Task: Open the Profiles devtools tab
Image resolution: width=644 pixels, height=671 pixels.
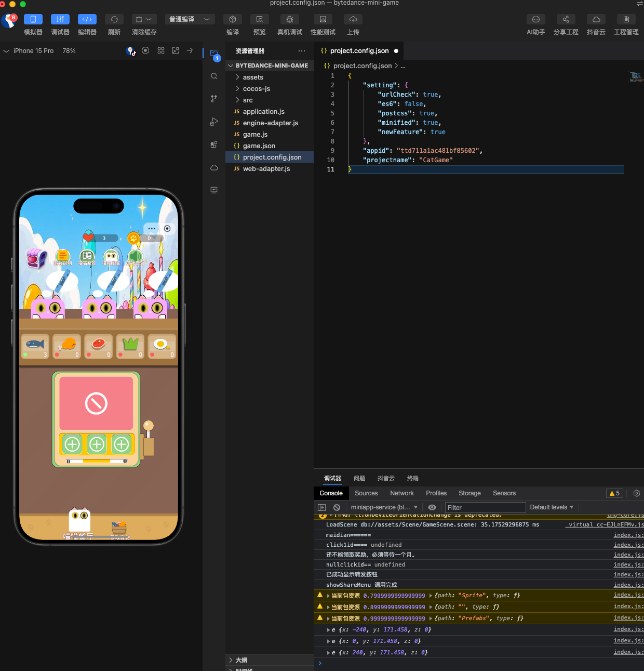Action: coord(436,493)
